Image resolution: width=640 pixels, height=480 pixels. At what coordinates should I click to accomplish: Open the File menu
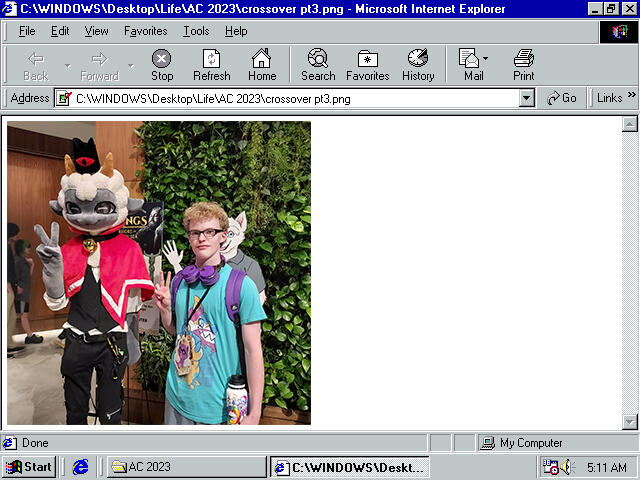click(27, 31)
